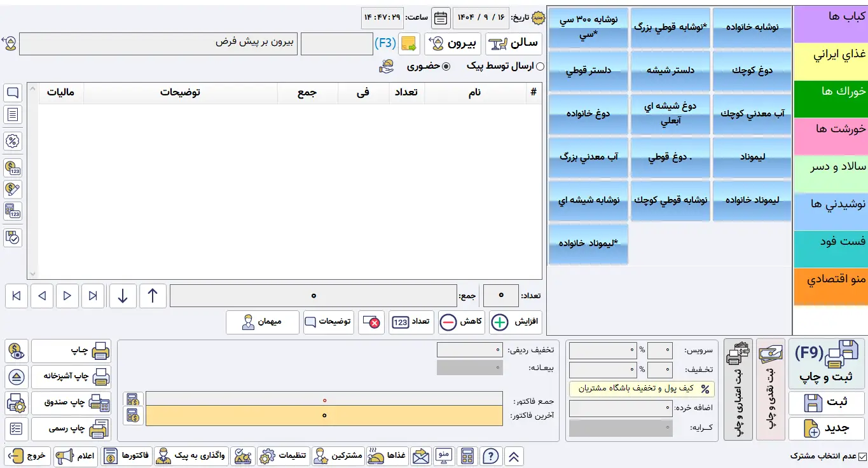This screenshot has height=468, width=868.
Task: Select the ارسال توسط پیک radio option
Action: (540, 66)
